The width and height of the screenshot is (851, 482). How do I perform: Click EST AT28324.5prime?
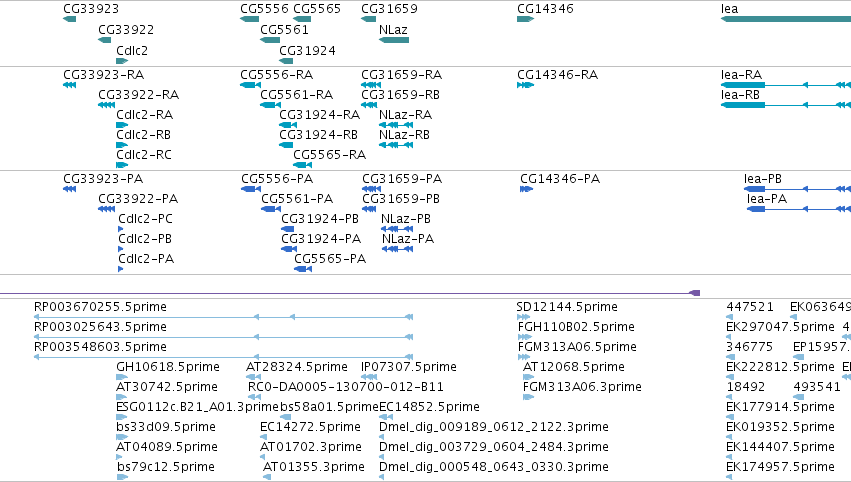[x=297, y=367]
